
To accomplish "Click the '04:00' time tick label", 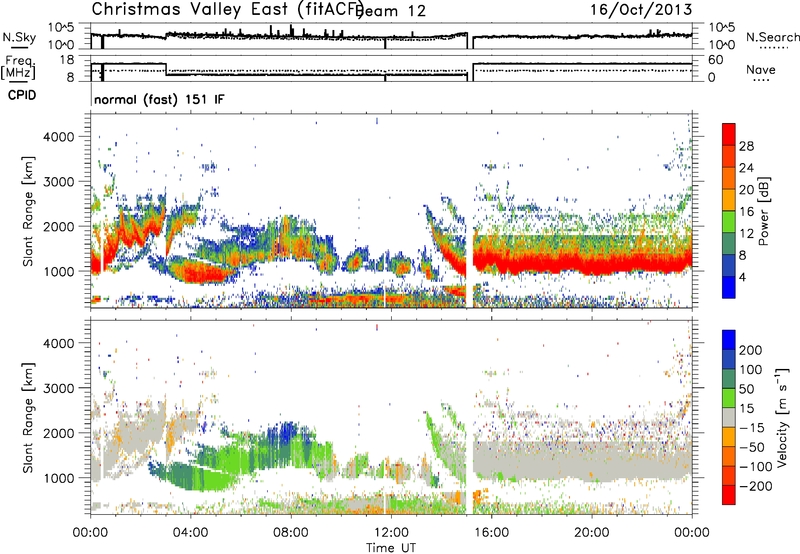I will coord(191,533).
